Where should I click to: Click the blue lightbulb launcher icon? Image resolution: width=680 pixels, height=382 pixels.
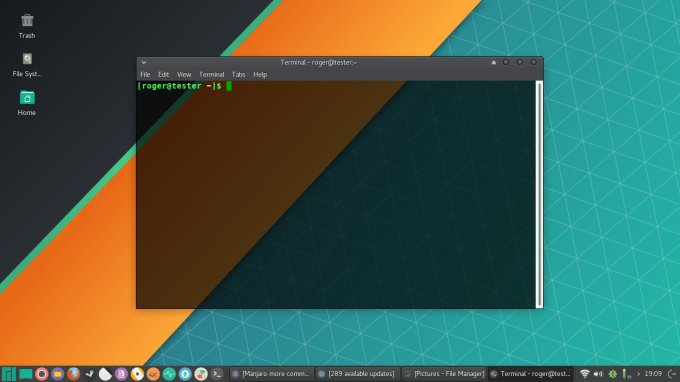[x=185, y=374]
